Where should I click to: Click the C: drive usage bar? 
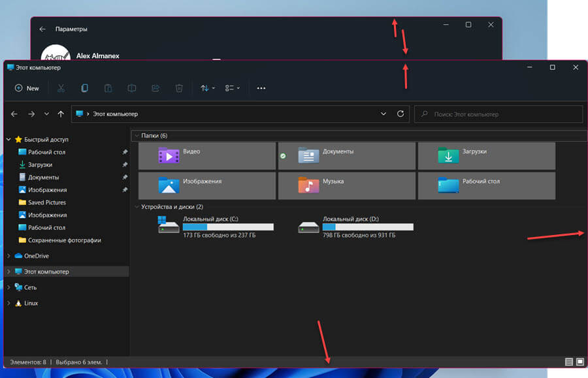pyautogui.click(x=228, y=227)
